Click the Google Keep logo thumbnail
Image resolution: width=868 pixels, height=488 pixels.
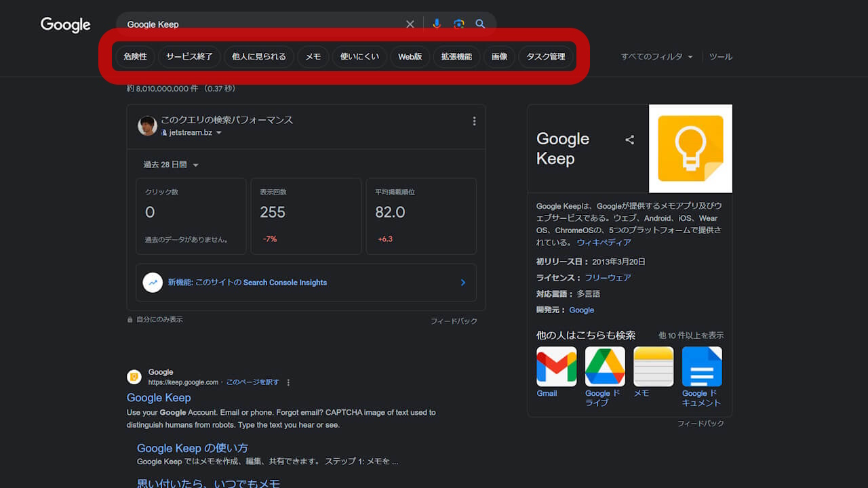[x=690, y=148]
